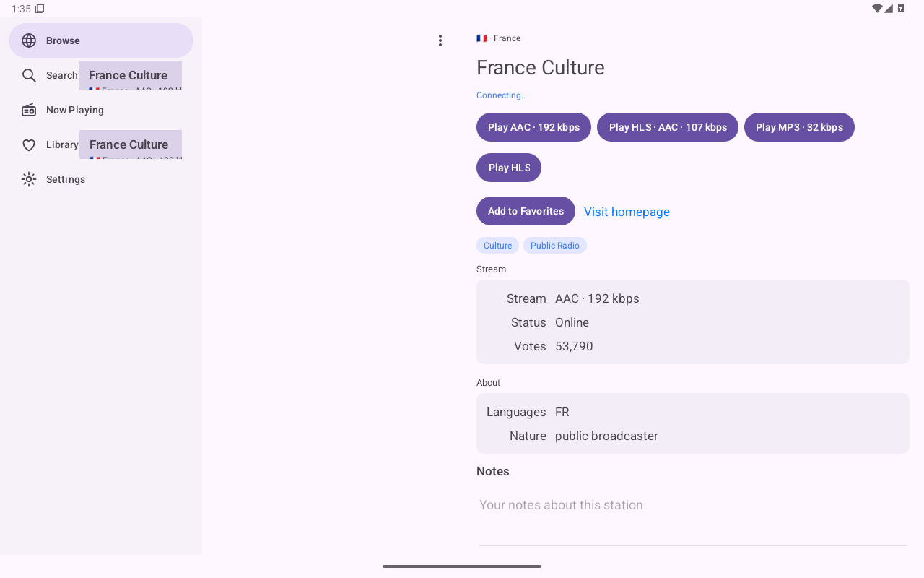Select the Public Radio tag chip
The width and height of the screenshot is (924, 578).
coord(555,246)
